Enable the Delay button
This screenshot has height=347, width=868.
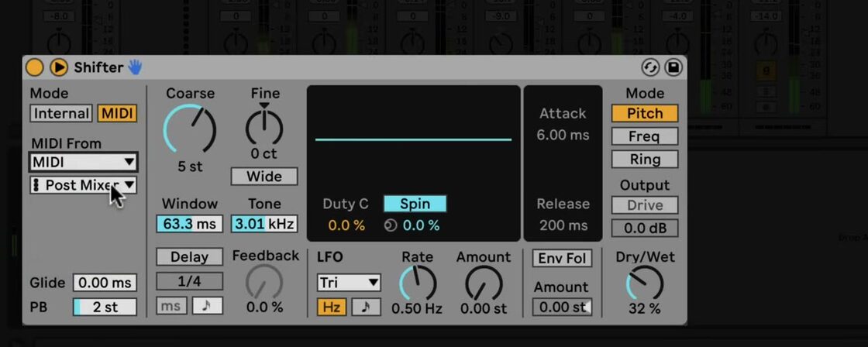[x=189, y=257]
